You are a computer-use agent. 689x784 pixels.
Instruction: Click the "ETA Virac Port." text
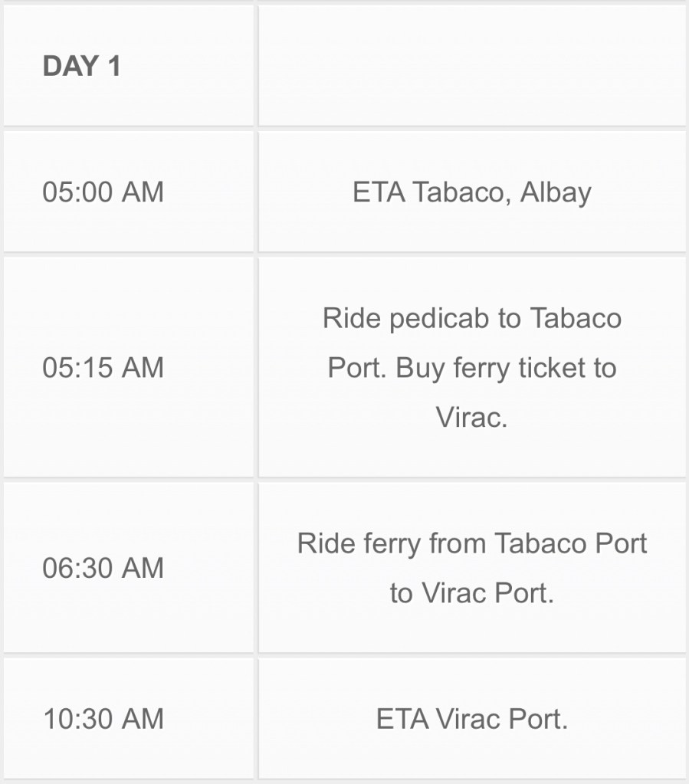point(472,719)
